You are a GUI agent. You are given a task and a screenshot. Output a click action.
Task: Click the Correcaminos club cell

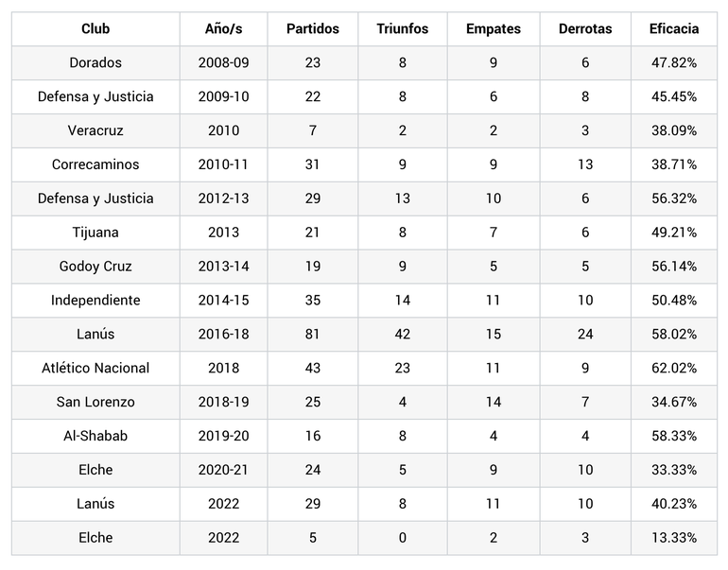click(x=95, y=164)
